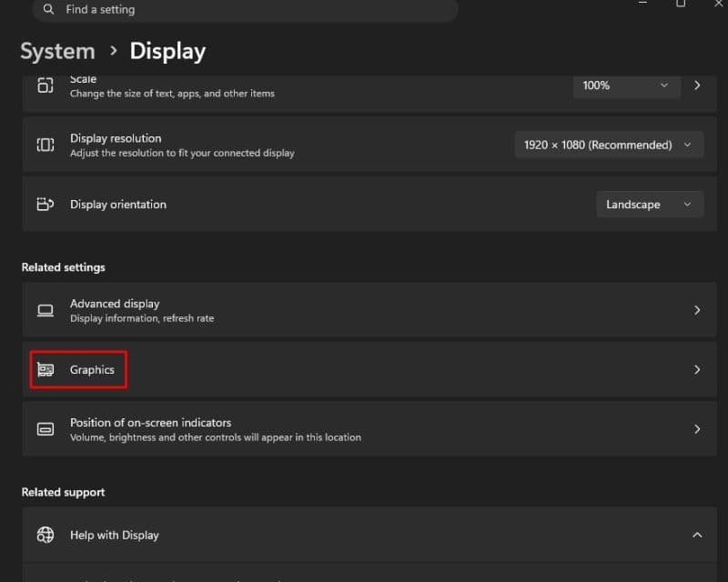Image resolution: width=728 pixels, height=582 pixels.
Task: Click the Graphics settings icon
Action: (45, 369)
